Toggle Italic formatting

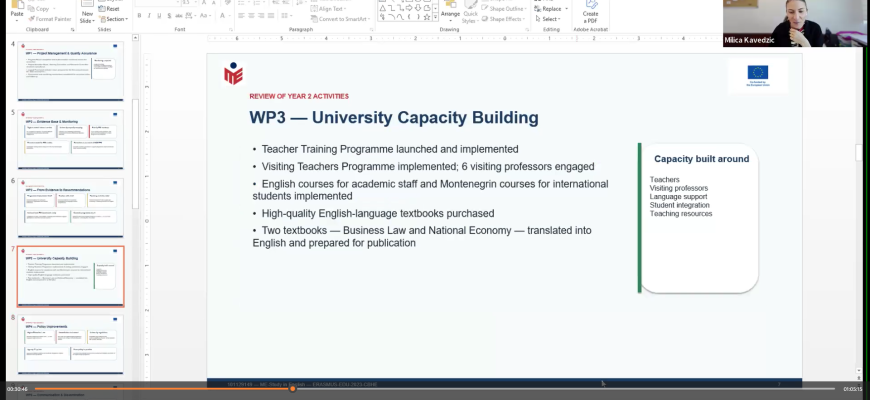149,16
